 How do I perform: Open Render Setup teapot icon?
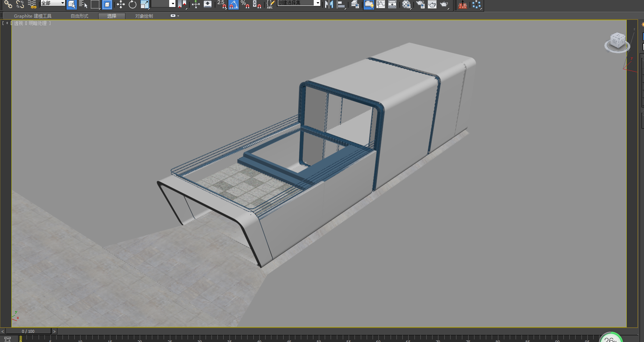(420, 4)
